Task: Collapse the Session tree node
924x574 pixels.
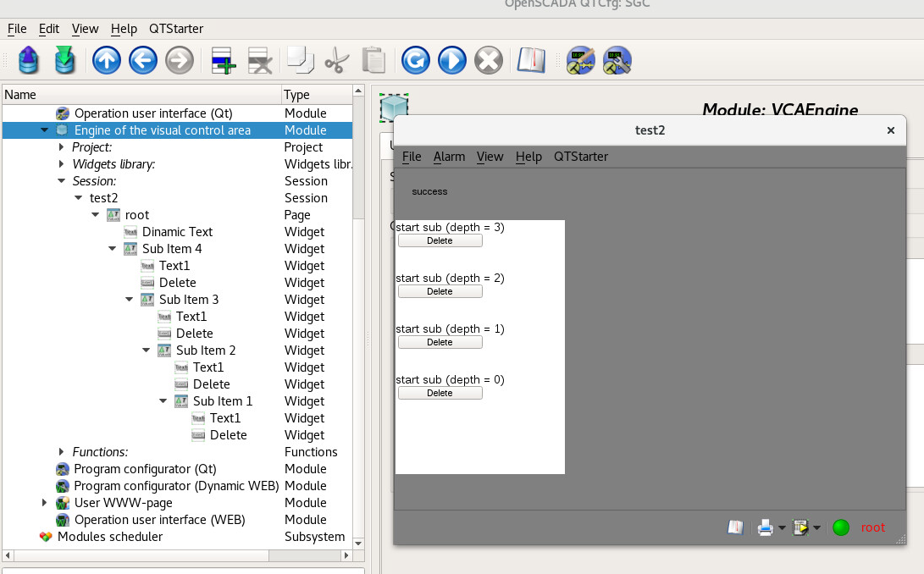Action: point(62,181)
